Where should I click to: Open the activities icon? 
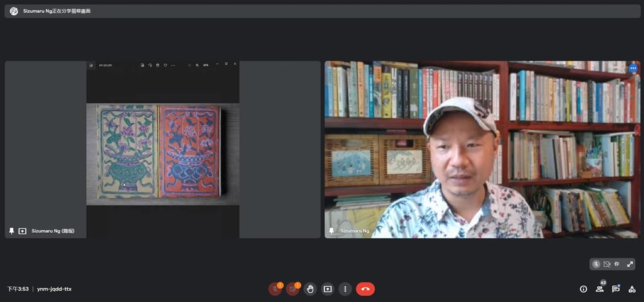632,289
